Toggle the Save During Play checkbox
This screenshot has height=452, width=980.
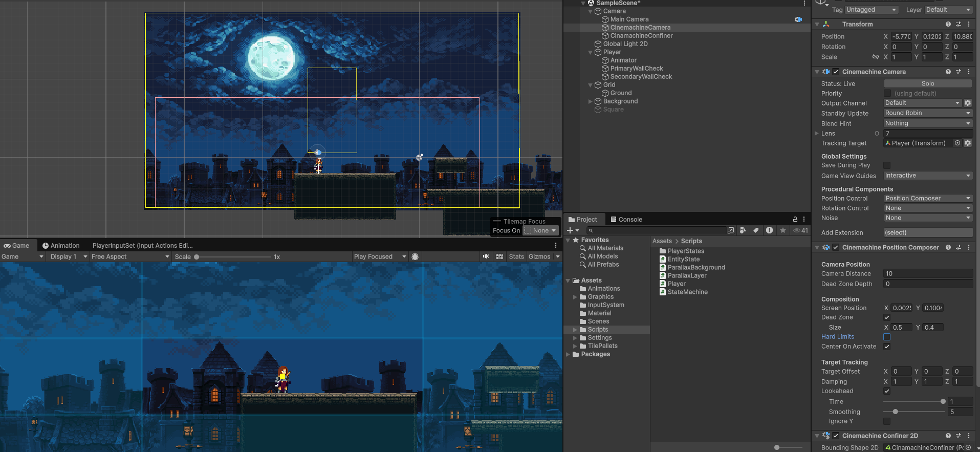887,165
